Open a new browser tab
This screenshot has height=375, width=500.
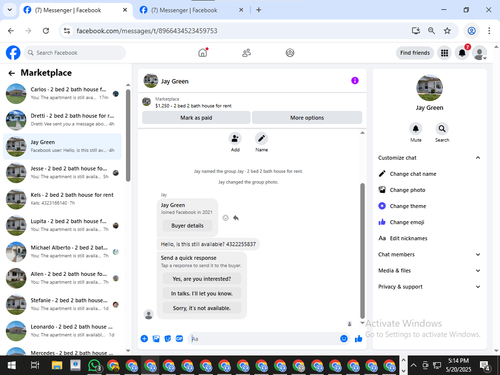click(259, 10)
